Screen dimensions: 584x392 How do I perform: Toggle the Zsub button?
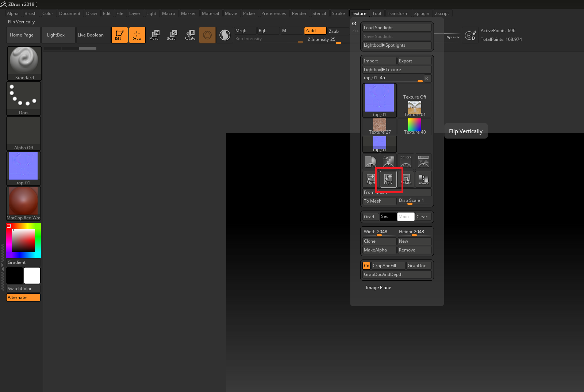tap(339, 31)
